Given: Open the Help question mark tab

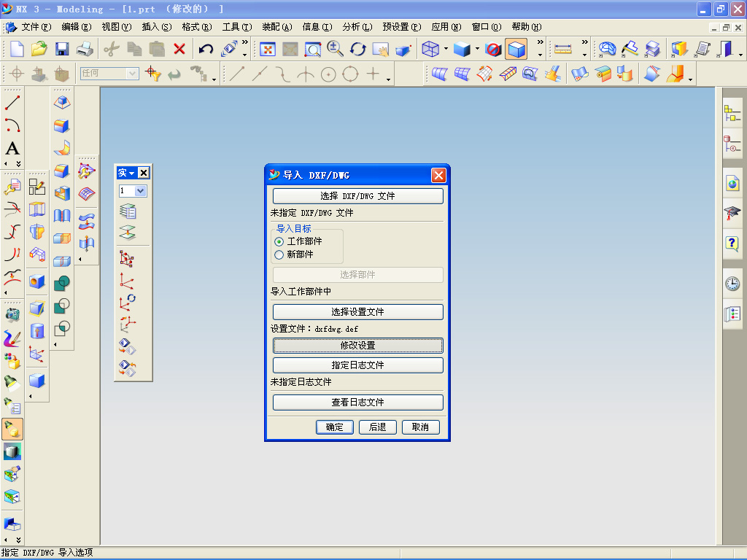Looking at the screenshot, I should [x=732, y=244].
